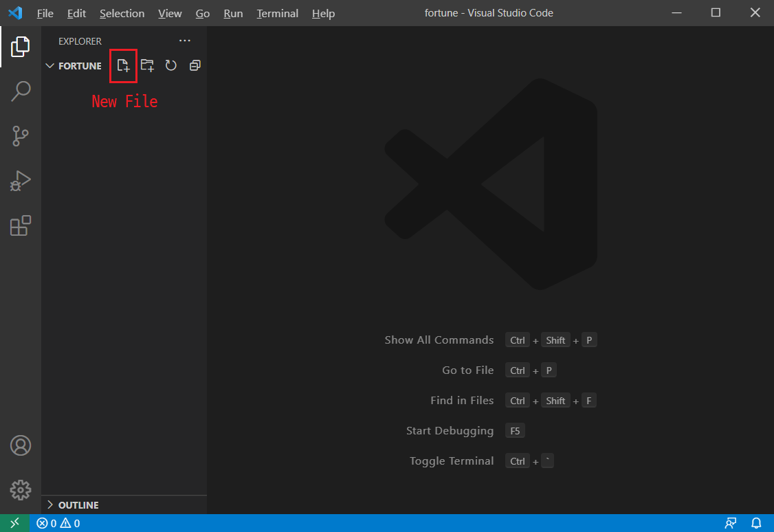This screenshot has height=532, width=774.
Task: Open the View menu
Action: point(170,13)
